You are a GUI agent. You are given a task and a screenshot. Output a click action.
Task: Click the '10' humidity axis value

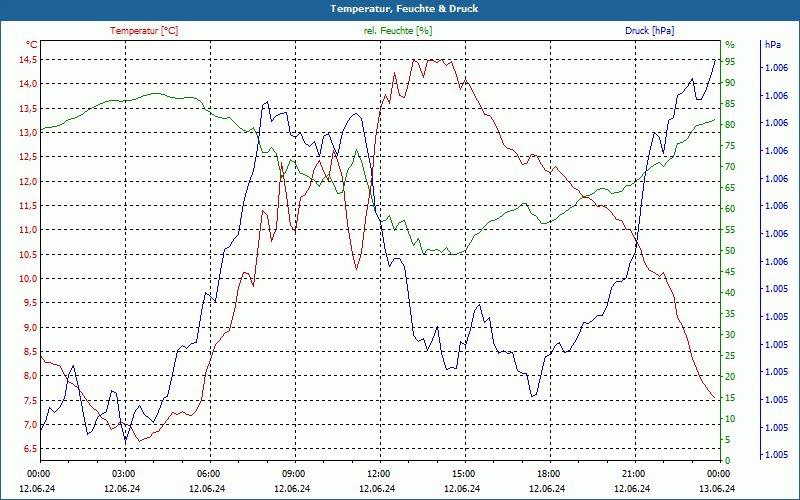[730, 419]
